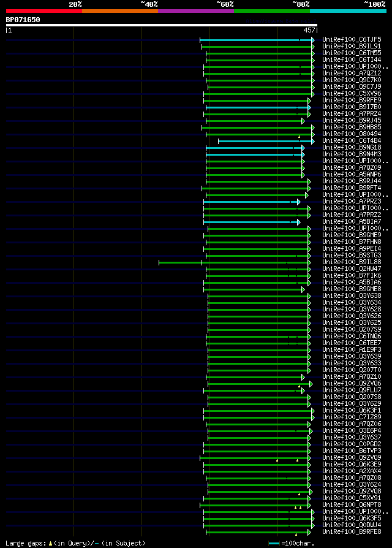Select hit UniRef100_Q3Y628
Viewport: 392px width, 548px height.
(352, 310)
